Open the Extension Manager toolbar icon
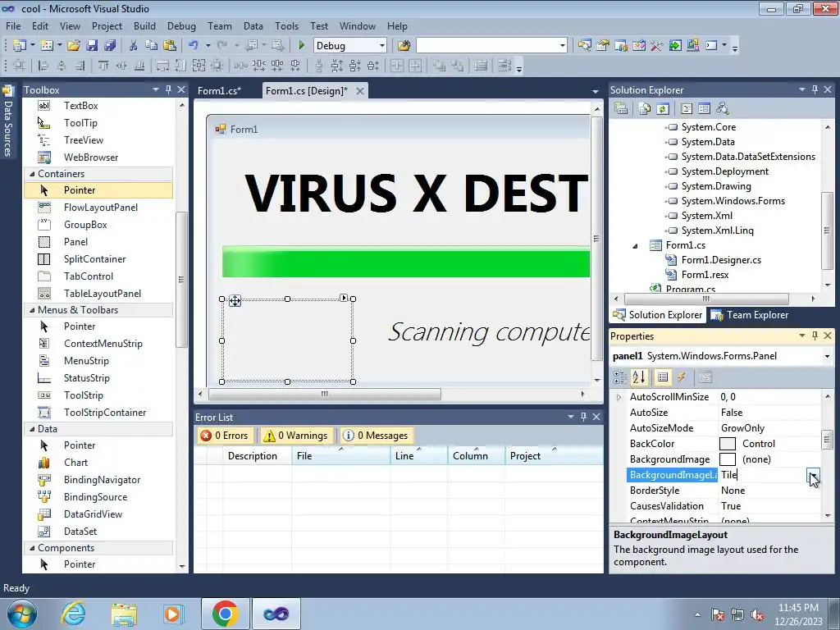 (692, 46)
